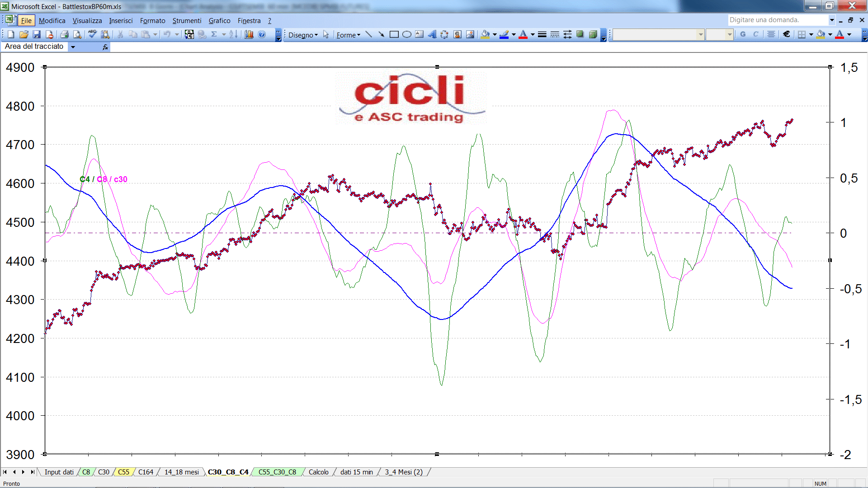The image size is (868, 488).
Task: Open the Grafico menu
Action: (219, 21)
